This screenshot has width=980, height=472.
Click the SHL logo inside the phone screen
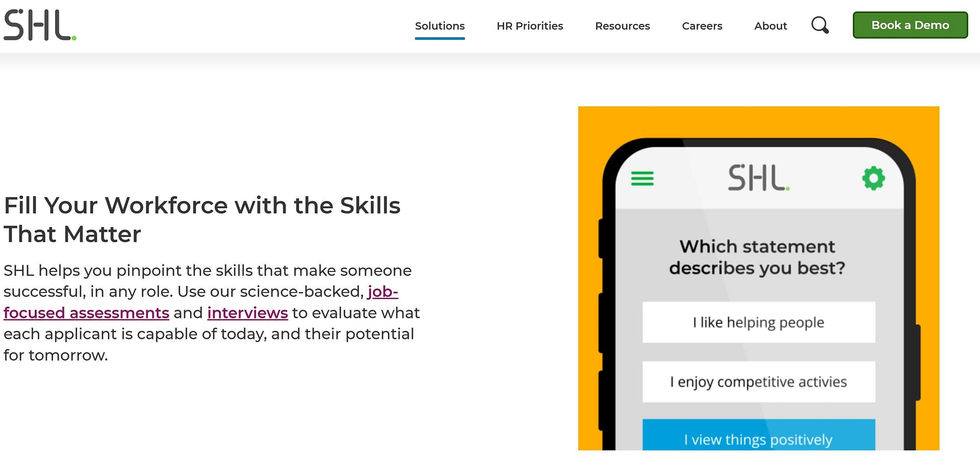click(x=758, y=178)
